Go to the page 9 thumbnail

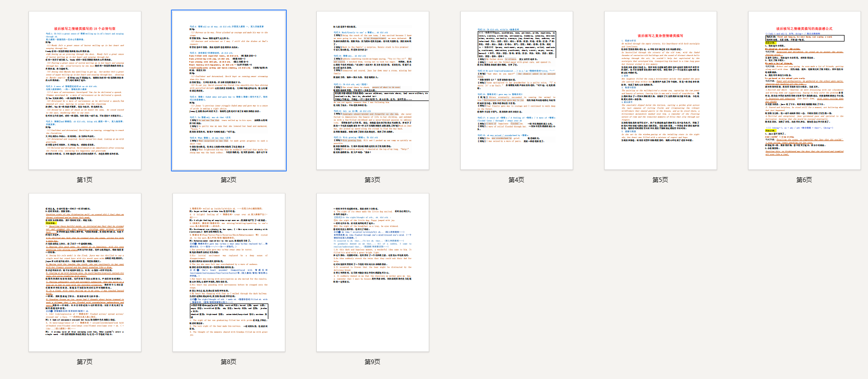click(x=373, y=272)
